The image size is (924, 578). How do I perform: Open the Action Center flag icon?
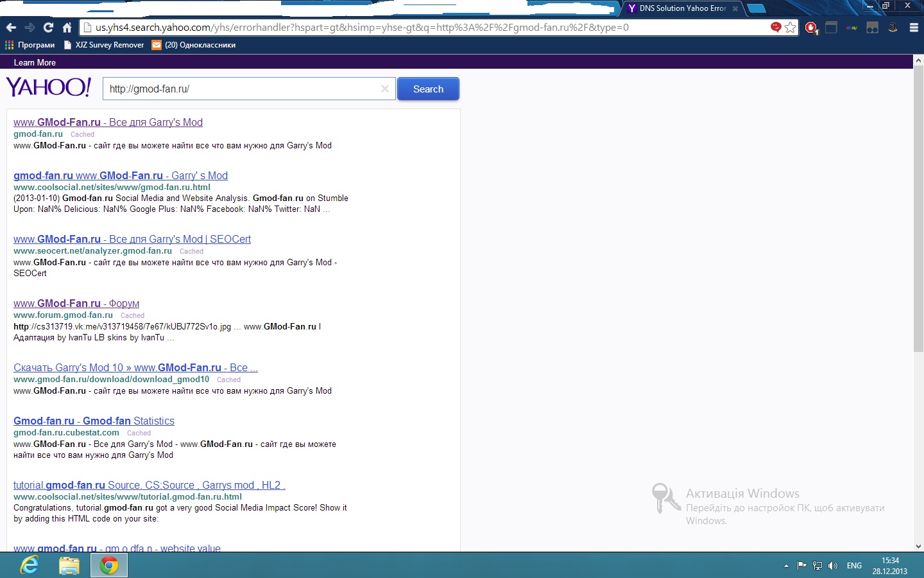click(801, 566)
